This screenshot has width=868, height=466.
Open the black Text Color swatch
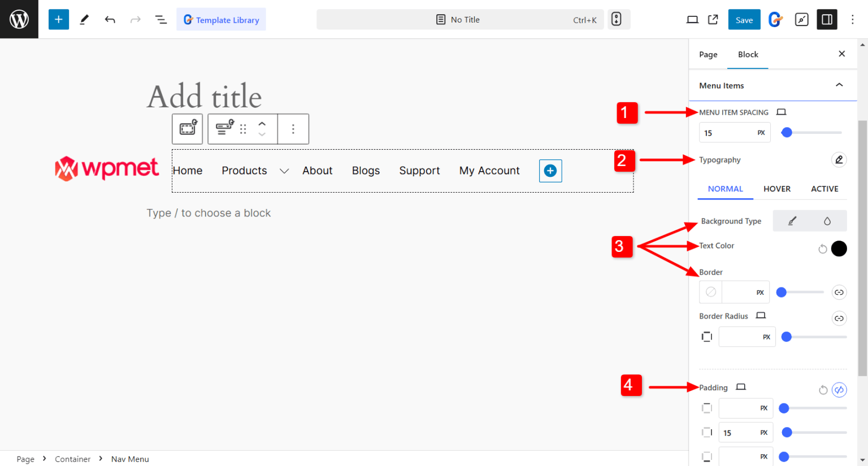pyautogui.click(x=839, y=249)
